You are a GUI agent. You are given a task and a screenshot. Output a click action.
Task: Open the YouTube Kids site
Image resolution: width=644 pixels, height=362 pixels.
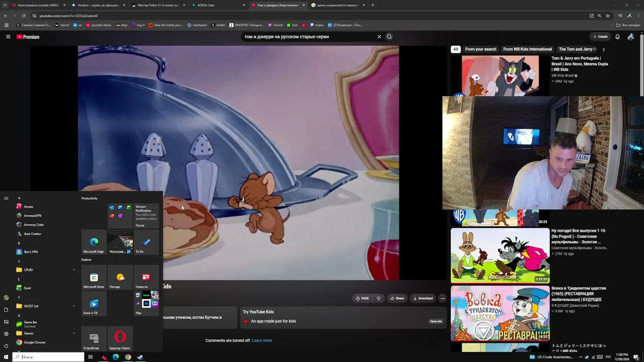(436, 321)
